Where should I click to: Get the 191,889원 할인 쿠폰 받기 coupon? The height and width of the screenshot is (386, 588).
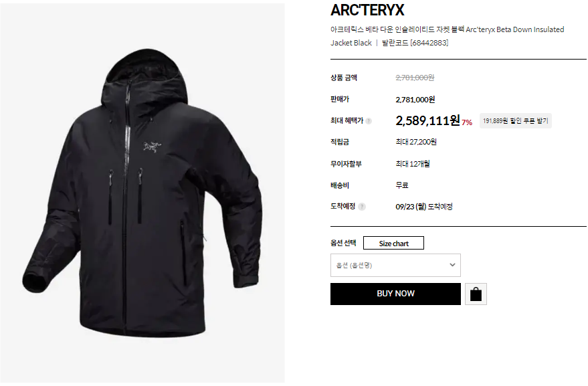(515, 121)
